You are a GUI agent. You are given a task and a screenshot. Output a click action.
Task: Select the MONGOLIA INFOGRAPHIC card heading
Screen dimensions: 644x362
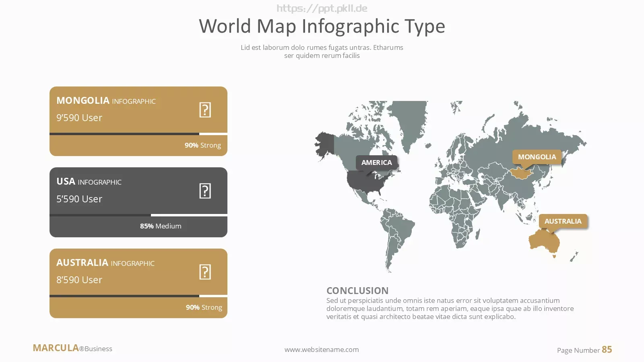[106, 101]
